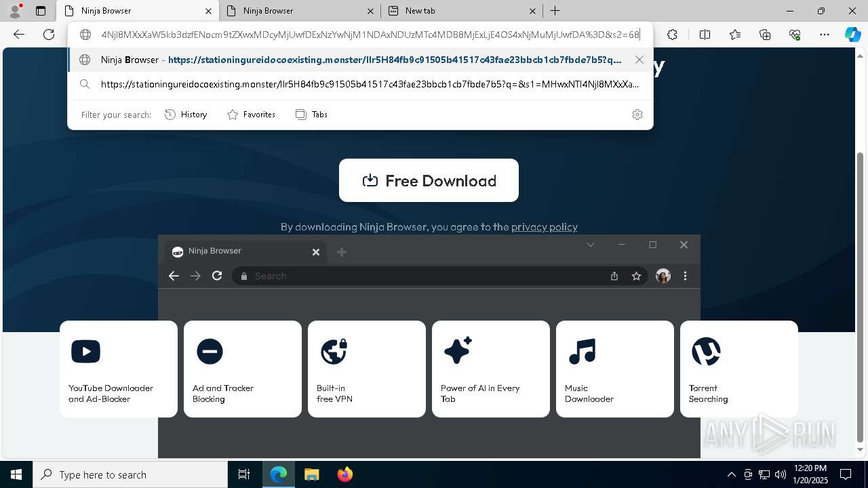Reload the page with refresh icon
This screenshot has width=868, height=488.
click(x=49, y=35)
